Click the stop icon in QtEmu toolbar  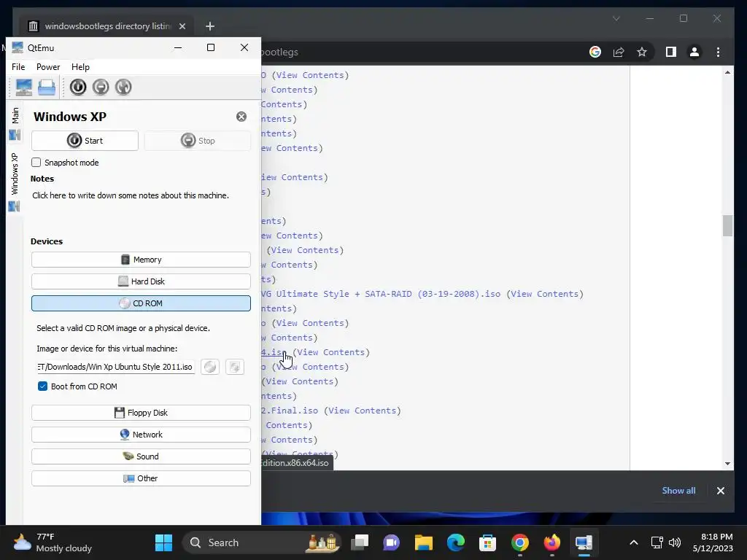pyautogui.click(x=101, y=87)
